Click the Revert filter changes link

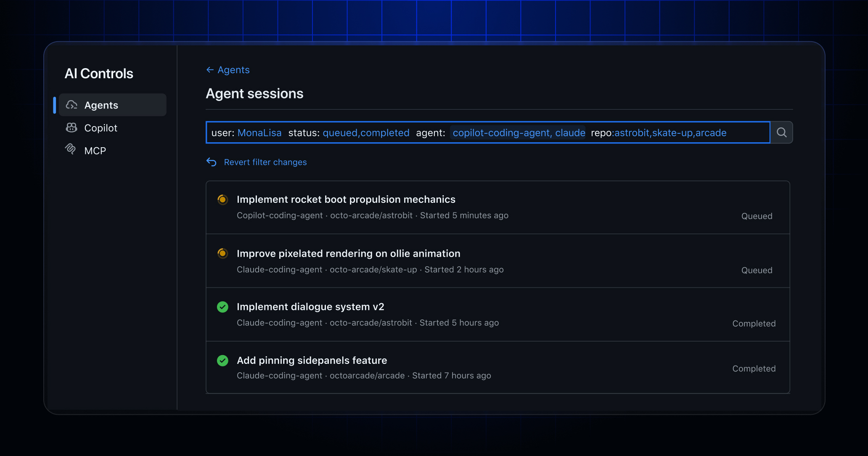point(265,162)
